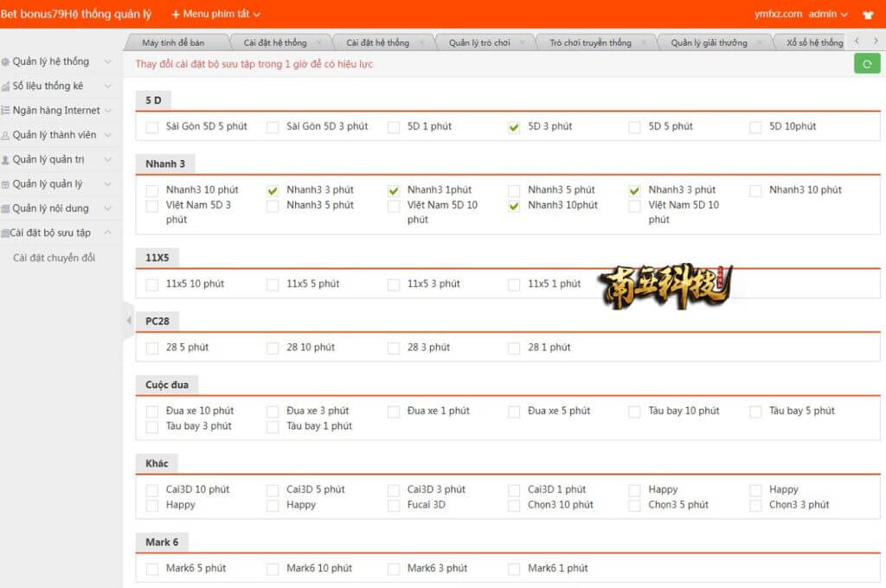Click the Số liệu thống kê chart icon
Viewport: 886px width, 588px height.
click(x=5, y=86)
